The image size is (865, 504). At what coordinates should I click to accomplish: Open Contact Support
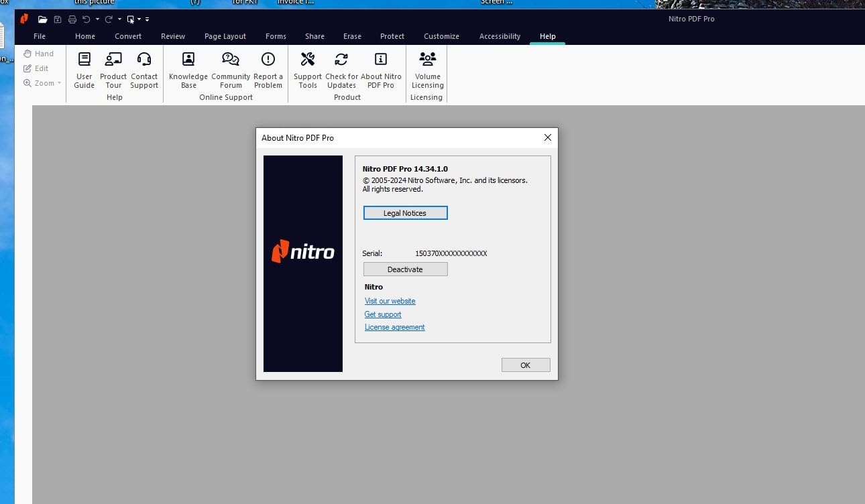click(144, 69)
